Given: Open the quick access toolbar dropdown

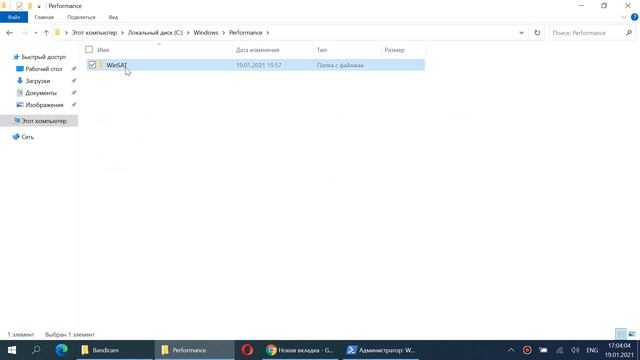Looking at the screenshot, I should [39, 6].
